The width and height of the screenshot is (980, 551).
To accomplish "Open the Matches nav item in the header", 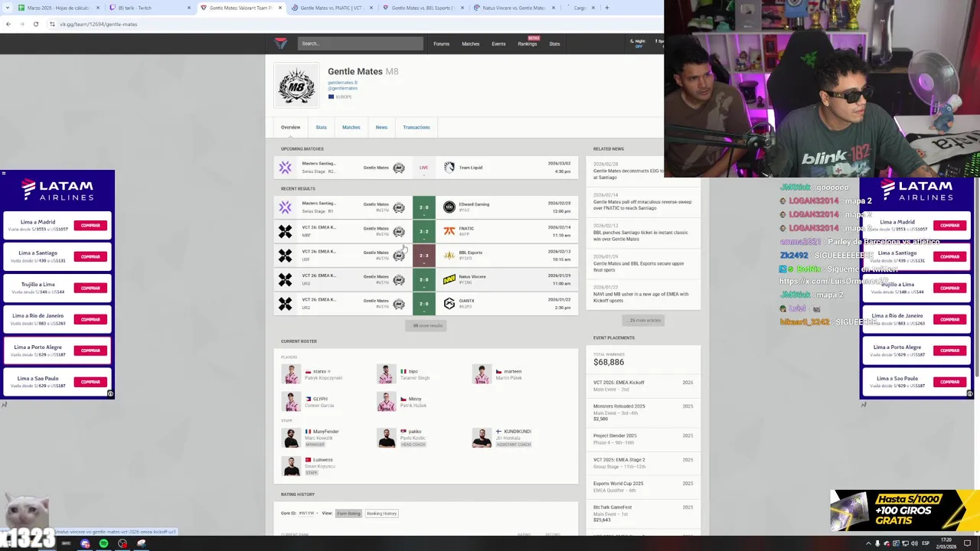I will 470,44.
